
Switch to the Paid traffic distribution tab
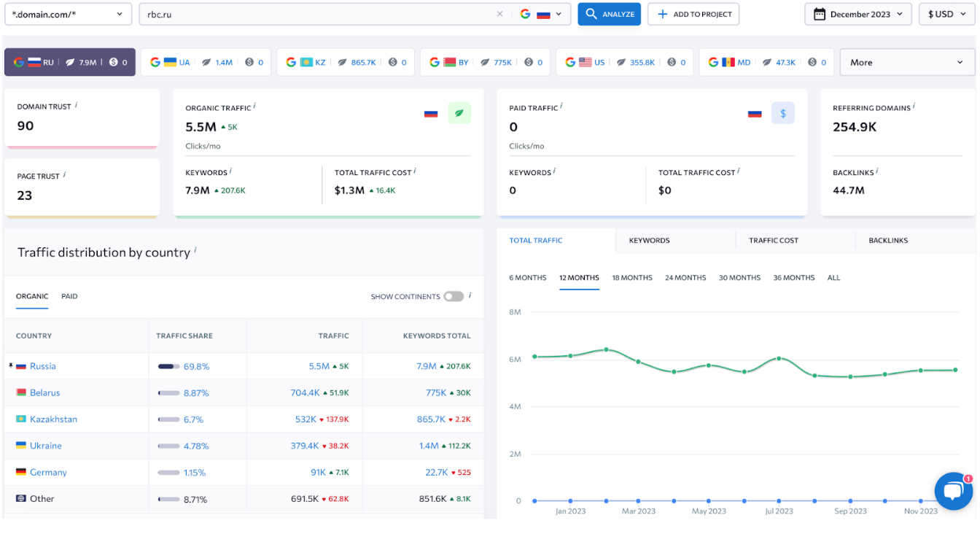tap(69, 296)
